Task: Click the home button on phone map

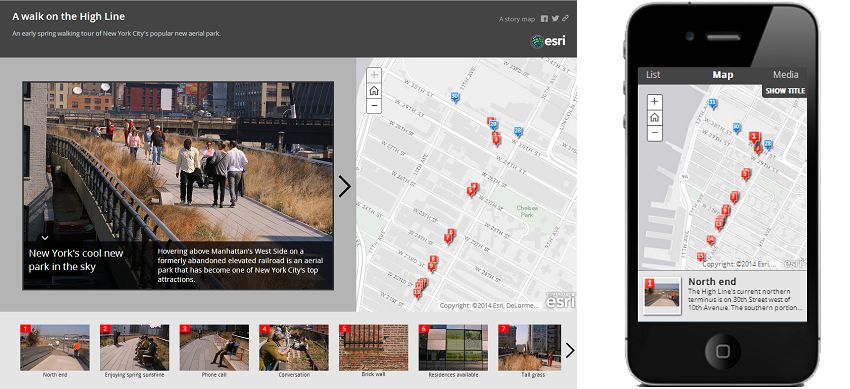Action: pos(655,117)
